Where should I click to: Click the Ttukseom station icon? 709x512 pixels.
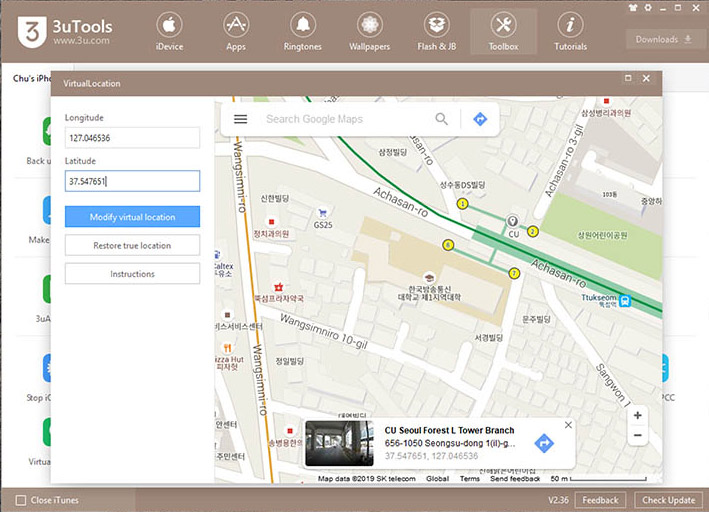point(625,300)
